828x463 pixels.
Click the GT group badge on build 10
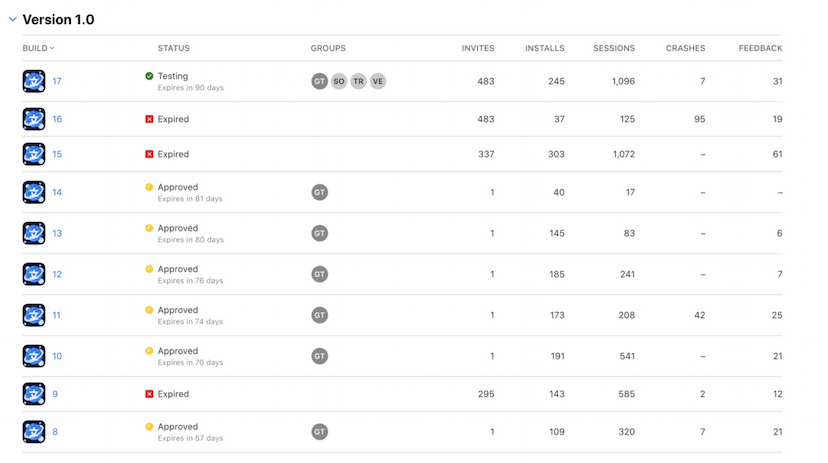[x=320, y=356]
